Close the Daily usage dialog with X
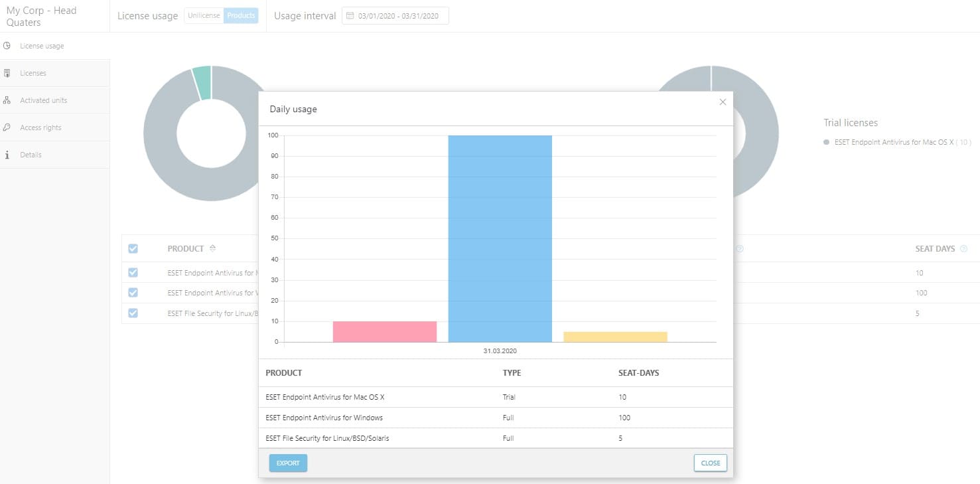The width and height of the screenshot is (980, 484). click(x=723, y=102)
